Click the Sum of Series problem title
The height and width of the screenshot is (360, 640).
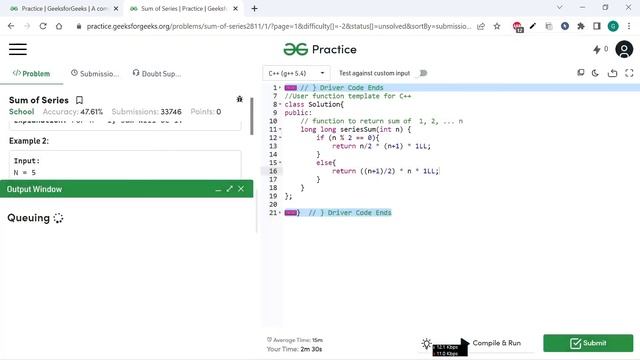[39, 100]
